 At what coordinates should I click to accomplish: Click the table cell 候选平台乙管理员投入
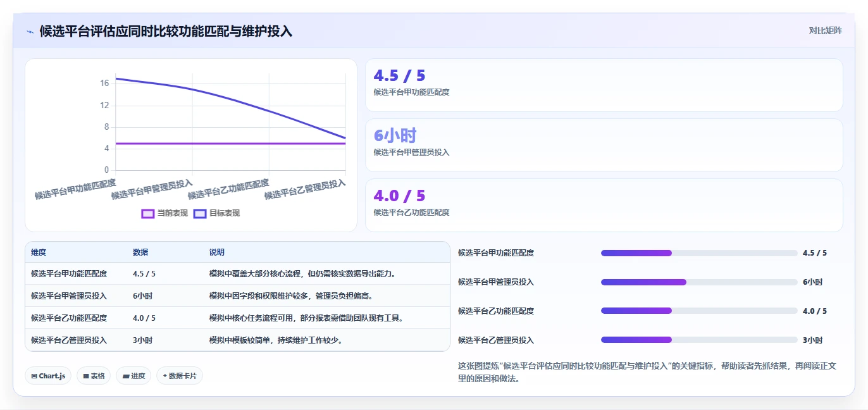click(69, 340)
